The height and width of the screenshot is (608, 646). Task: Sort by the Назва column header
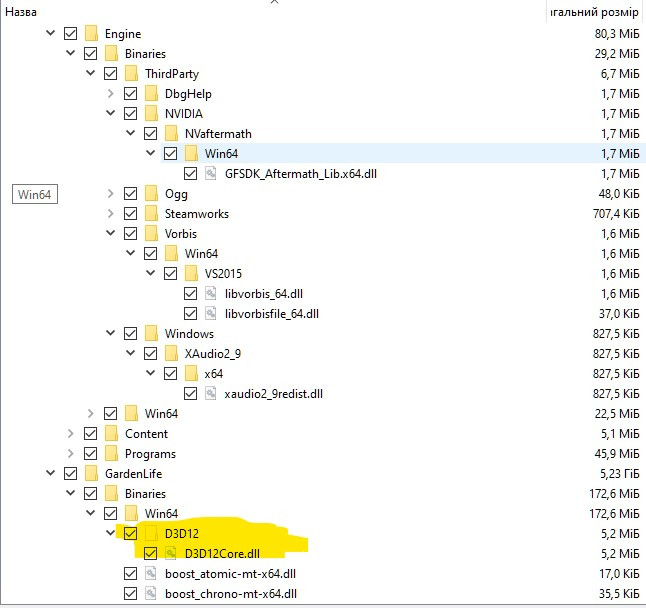pos(21,12)
